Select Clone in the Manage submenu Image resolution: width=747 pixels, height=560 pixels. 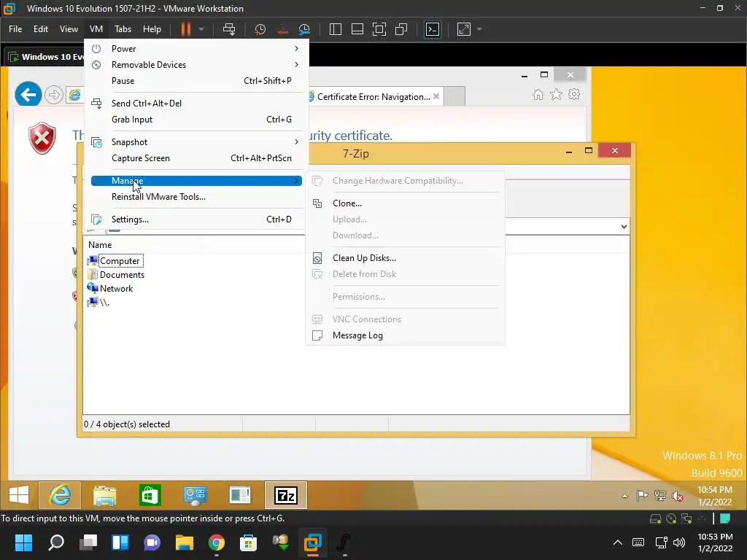pyautogui.click(x=405, y=203)
